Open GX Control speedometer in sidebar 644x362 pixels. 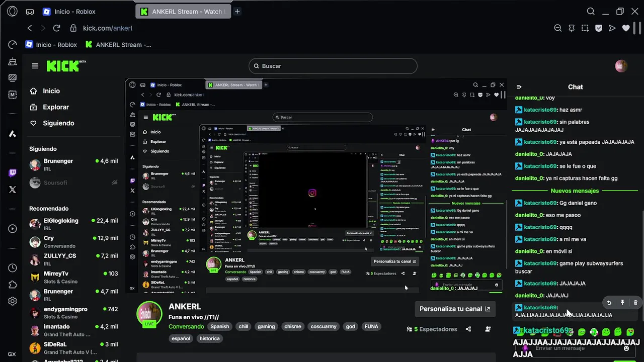click(x=13, y=45)
